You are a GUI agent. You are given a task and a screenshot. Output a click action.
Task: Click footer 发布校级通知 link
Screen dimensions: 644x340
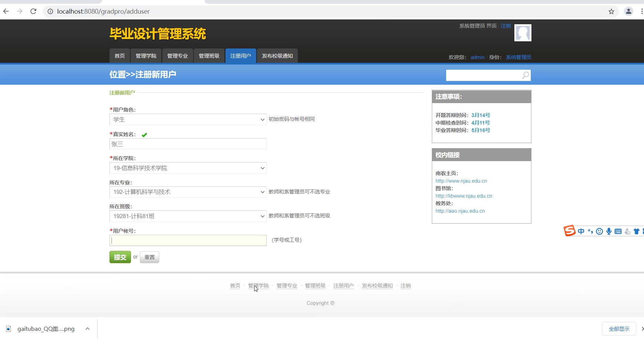click(377, 286)
